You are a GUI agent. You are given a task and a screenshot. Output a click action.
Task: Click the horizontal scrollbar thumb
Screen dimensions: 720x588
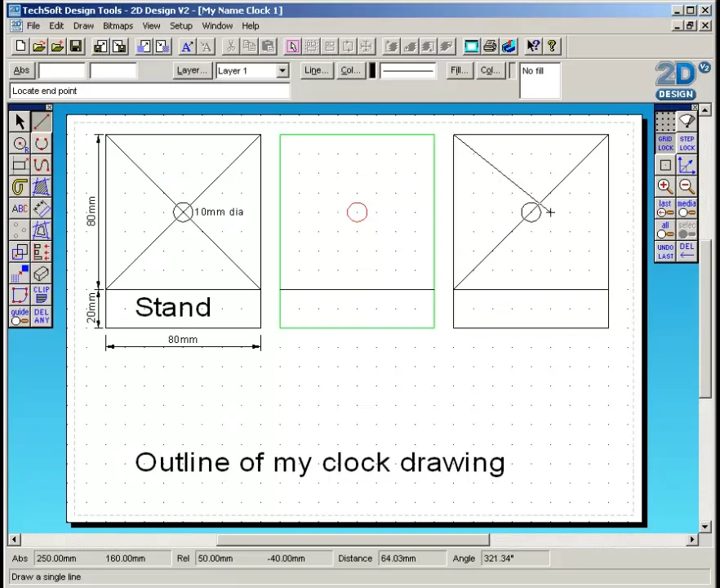[x=353, y=539]
